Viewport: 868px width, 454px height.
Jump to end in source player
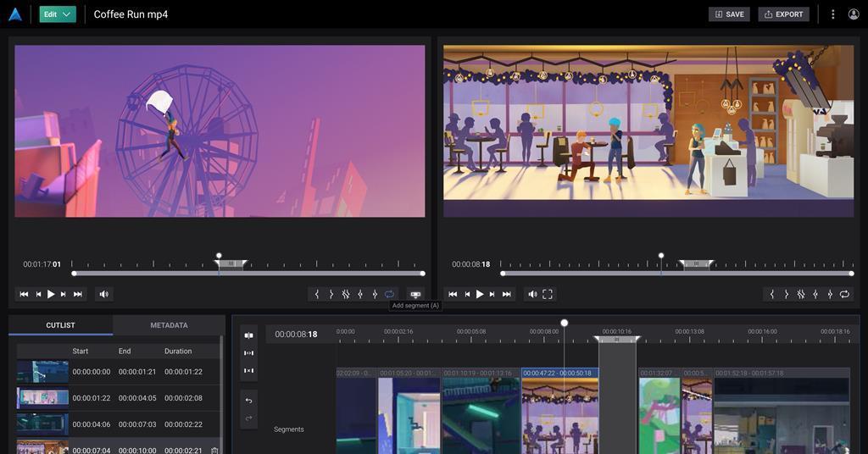tap(78, 294)
